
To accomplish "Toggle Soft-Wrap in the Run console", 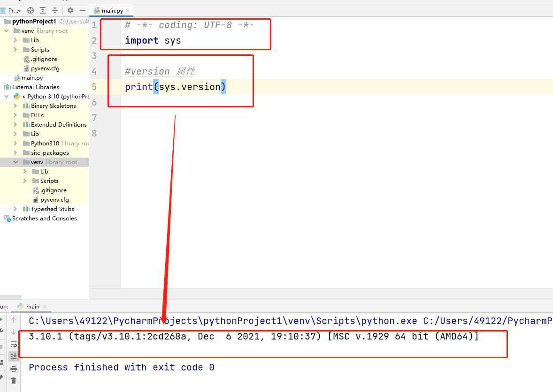I will coord(14,344).
